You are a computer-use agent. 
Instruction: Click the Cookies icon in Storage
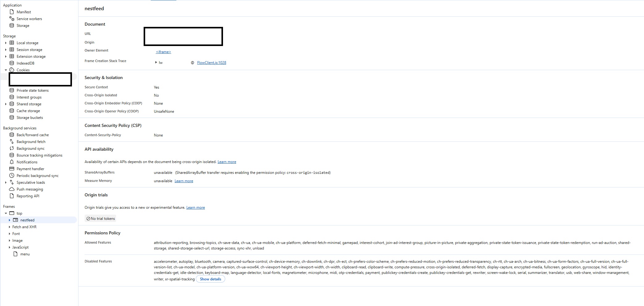pos(12,70)
